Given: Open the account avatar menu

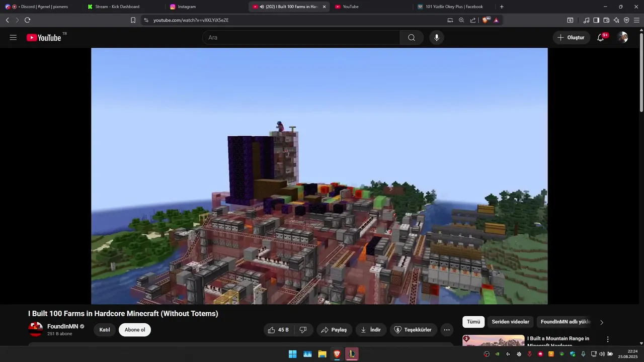Looking at the screenshot, I should 623,38.
